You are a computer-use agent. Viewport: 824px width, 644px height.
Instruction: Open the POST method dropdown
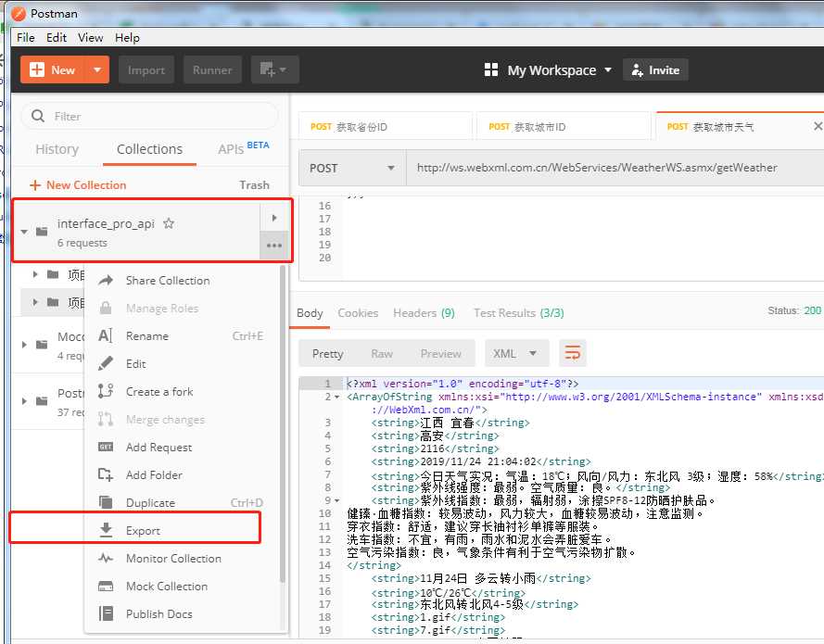point(352,168)
